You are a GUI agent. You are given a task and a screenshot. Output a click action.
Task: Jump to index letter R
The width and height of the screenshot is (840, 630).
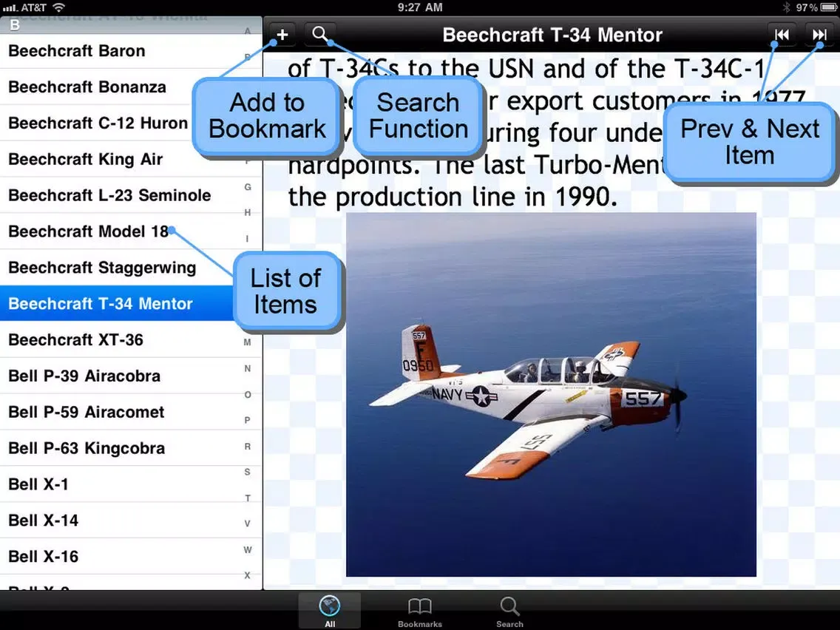coord(248,447)
